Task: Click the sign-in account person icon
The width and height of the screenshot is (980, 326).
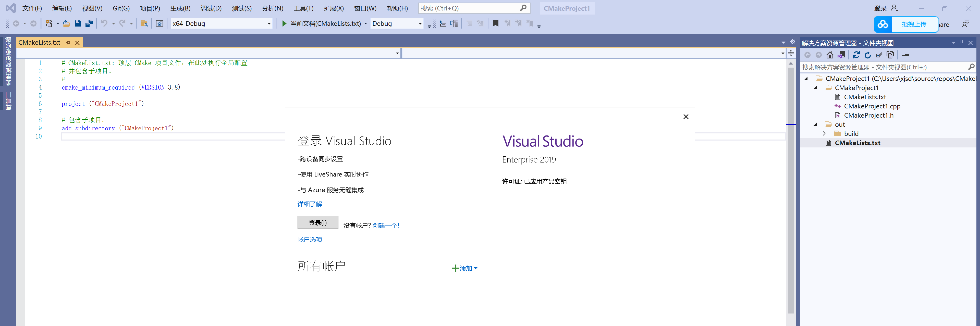Action: pyautogui.click(x=895, y=8)
